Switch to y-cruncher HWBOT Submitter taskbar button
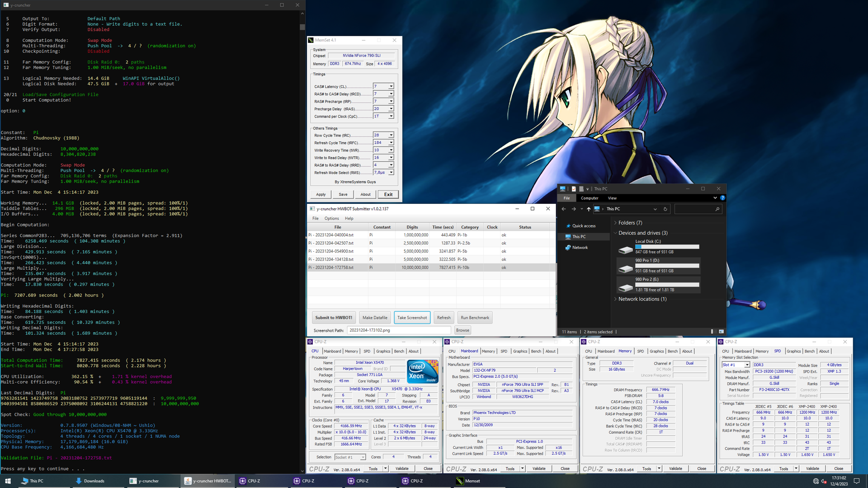868x488 pixels. (x=208, y=481)
